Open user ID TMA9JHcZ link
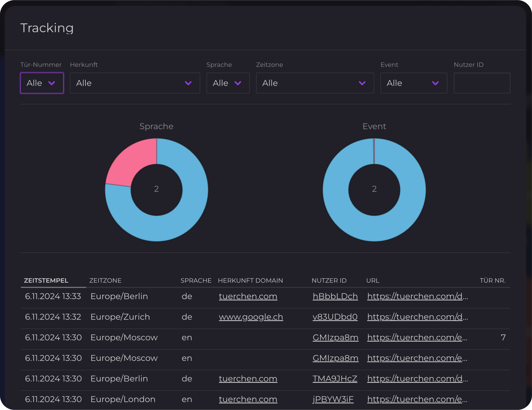Image resolution: width=532 pixels, height=410 pixels. tap(335, 379)
